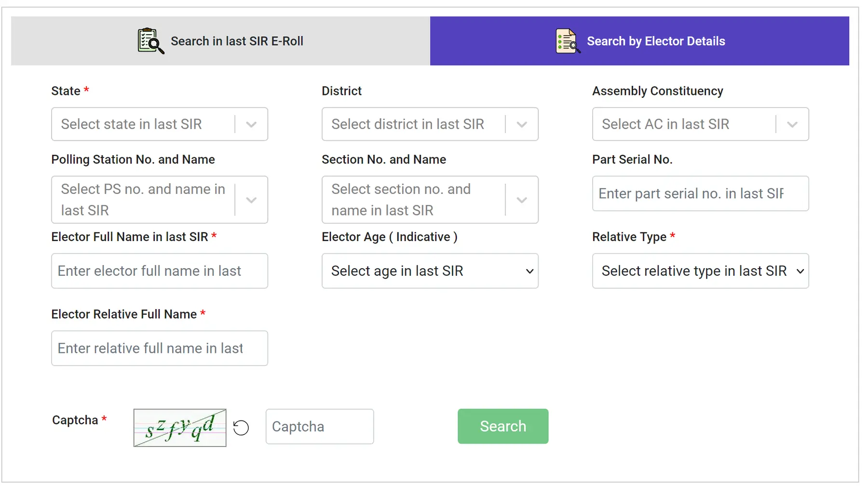Screen dimensions: 868x487
Task: Click the Part Serial No. input field
Action: point(700,194)
